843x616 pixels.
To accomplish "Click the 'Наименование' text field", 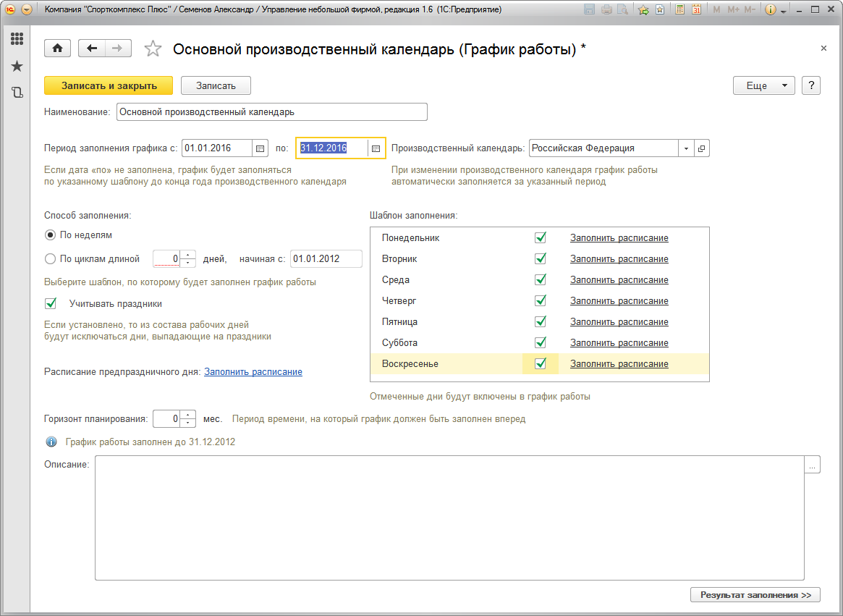I will [271, 112].
